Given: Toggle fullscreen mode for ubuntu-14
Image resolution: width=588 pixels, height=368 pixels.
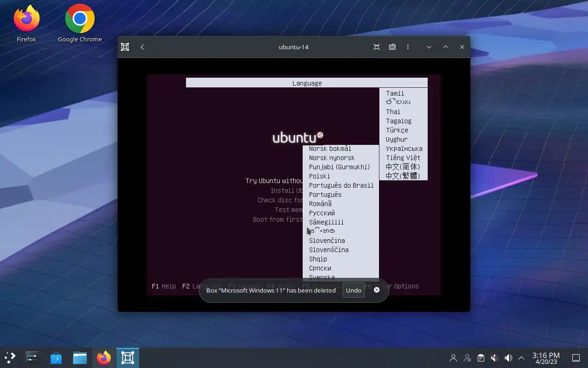Looking at the screenshot, I should click(377, 47).
